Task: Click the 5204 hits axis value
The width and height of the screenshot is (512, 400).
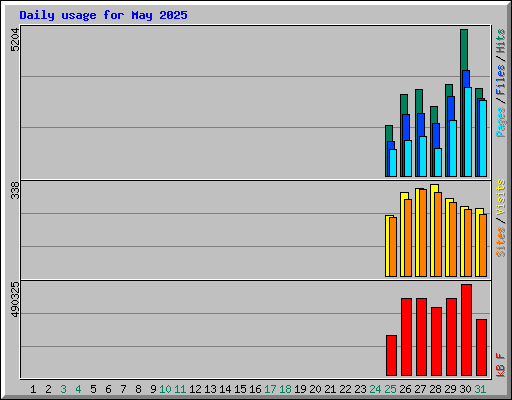Action: tap(15, 40)
